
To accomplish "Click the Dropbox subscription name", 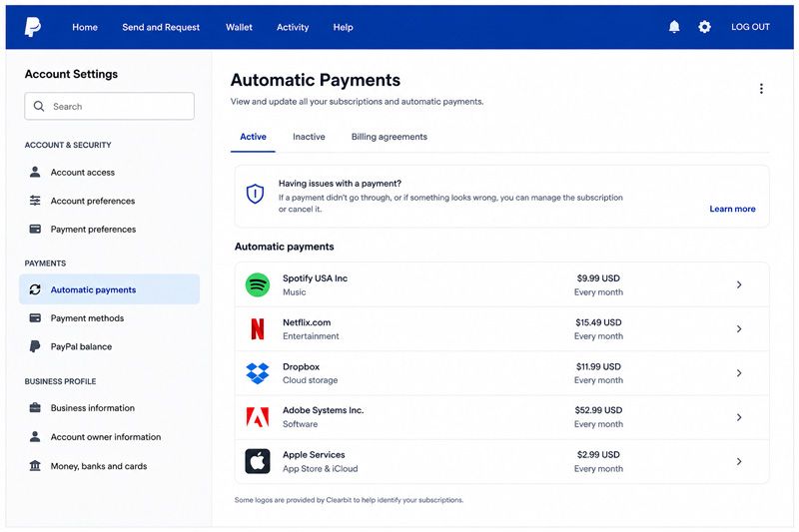I will pos(302,366).
